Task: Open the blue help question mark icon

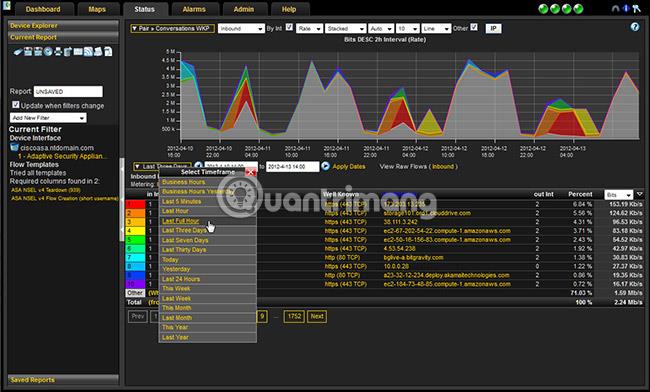Action: tap(635, 27)
